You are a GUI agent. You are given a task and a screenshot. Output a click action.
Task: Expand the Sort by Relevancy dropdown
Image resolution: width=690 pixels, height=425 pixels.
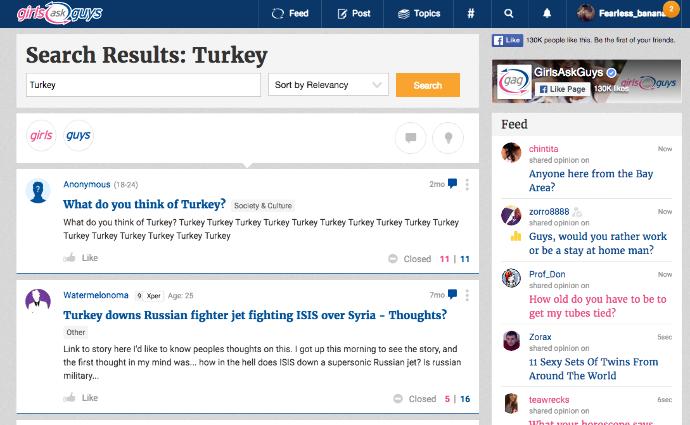(x=328, y=85)
